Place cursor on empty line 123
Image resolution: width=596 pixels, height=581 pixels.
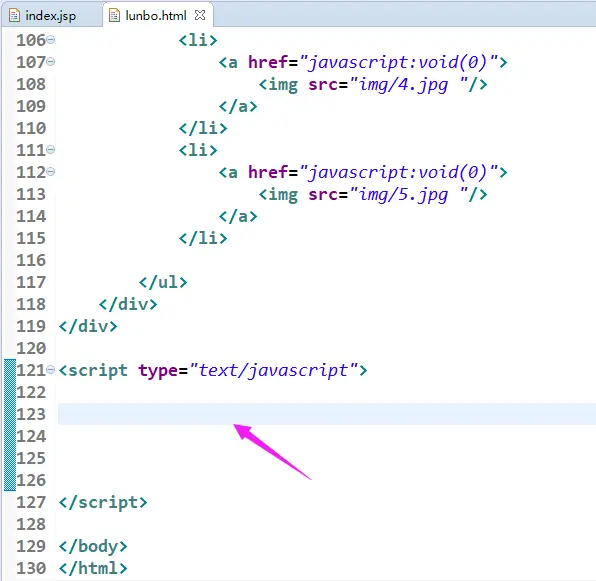[x=327, y=414]
